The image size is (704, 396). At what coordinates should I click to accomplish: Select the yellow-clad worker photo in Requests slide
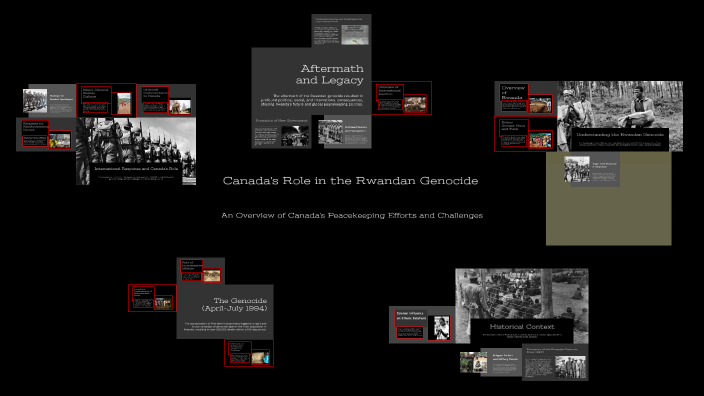pos(60,141)
